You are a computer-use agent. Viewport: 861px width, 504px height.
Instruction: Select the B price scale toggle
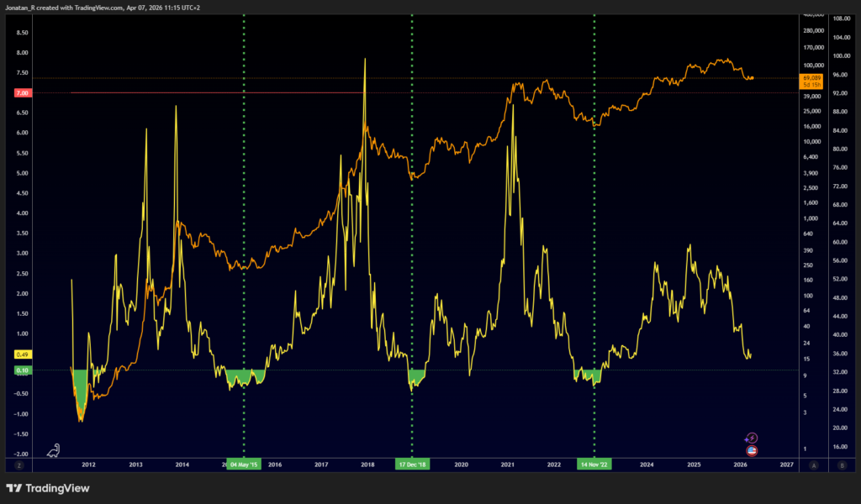tap(842, 465)
